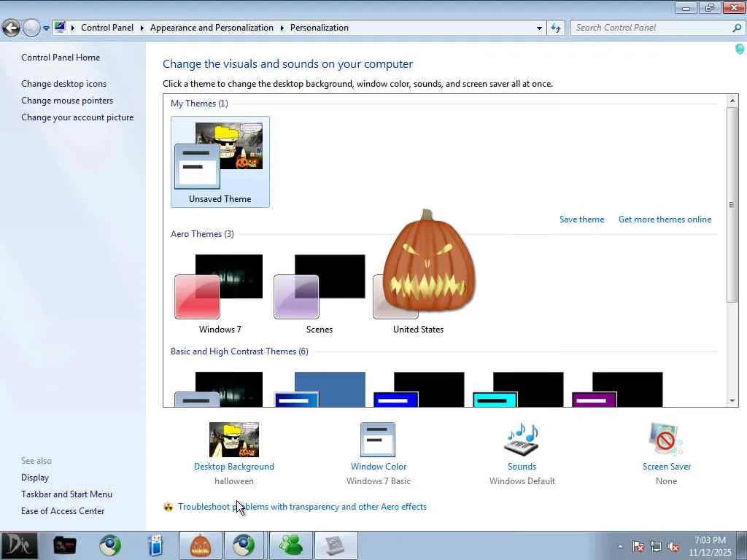Screen dimensions: 747x560
Task: Apply the Windows 7 Aero theme
Action: (x=220, y=294)
